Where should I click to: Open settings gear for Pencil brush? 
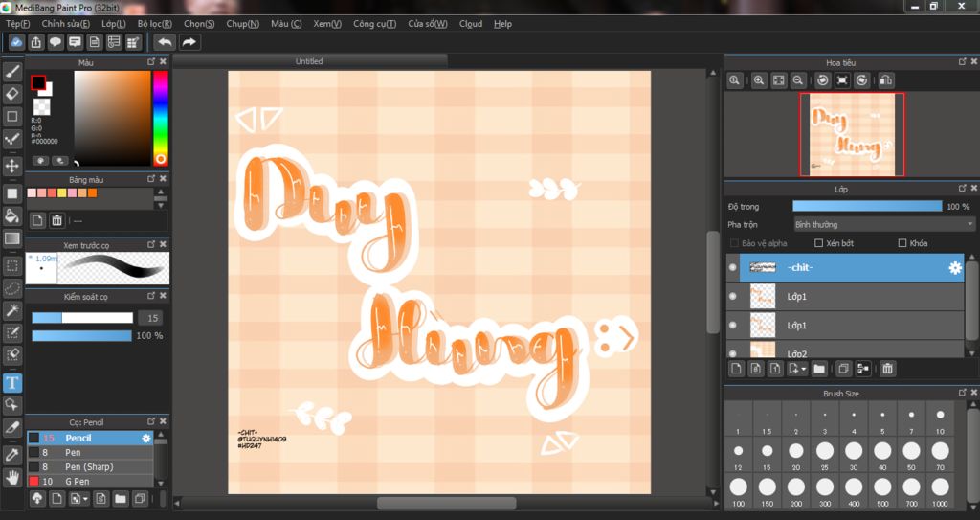point(146,438)
